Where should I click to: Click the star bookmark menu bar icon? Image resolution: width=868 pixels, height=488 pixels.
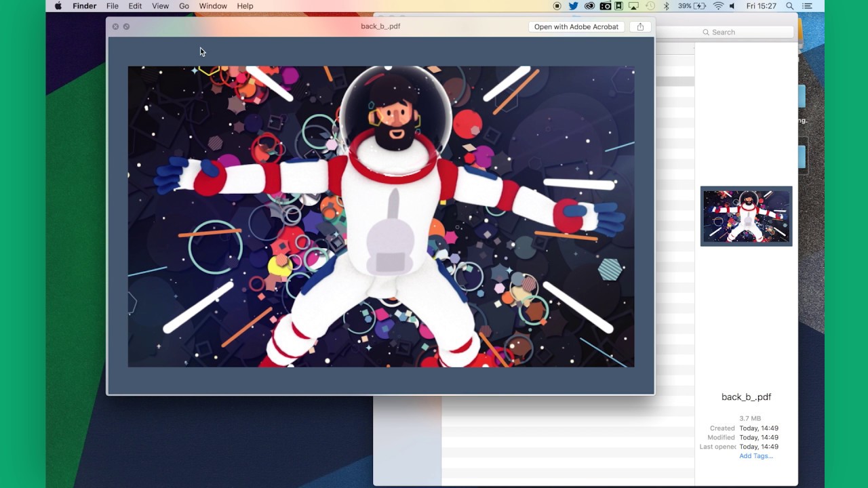[618, 6]
